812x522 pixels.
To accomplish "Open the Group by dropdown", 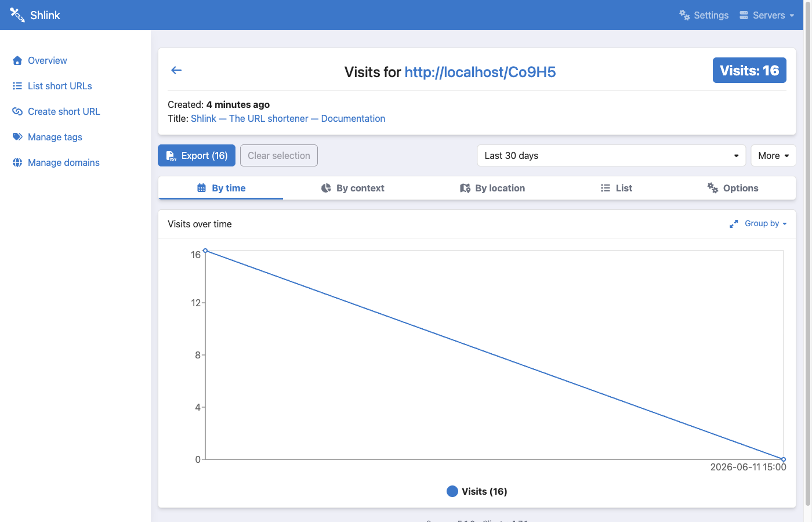I will pyautogui.click(x=766, y=223).
